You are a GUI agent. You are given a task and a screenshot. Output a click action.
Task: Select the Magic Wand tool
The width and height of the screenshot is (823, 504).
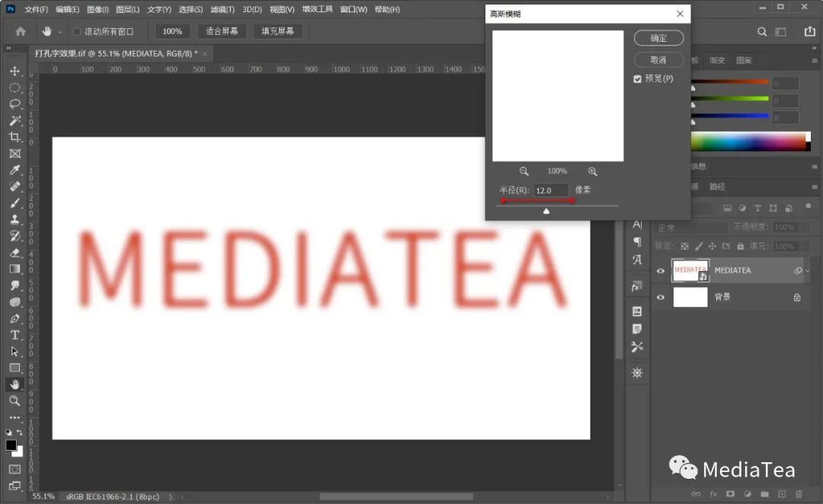click(x=14, y=120)
